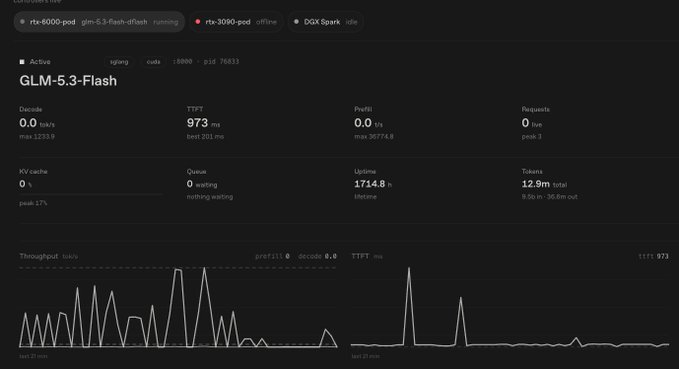This screenshot has width=679, height=369.
Task: Click the decode 0.0 legend in Throughput chart
Action: [317, 256]
